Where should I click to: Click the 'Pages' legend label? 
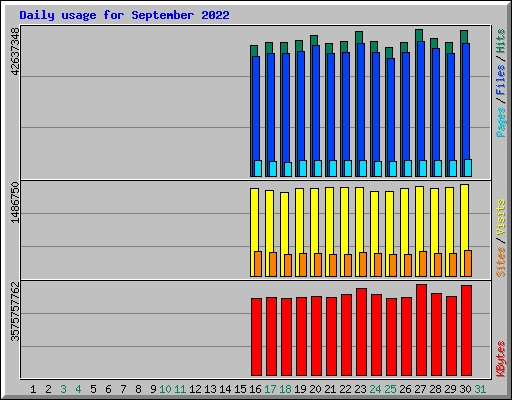click(x=501, y=122)
